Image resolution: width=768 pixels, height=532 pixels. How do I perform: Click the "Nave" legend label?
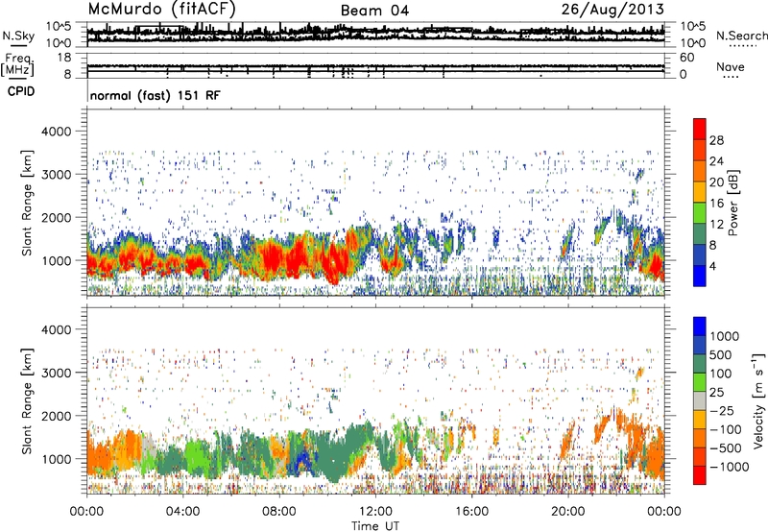click(731, 66)
